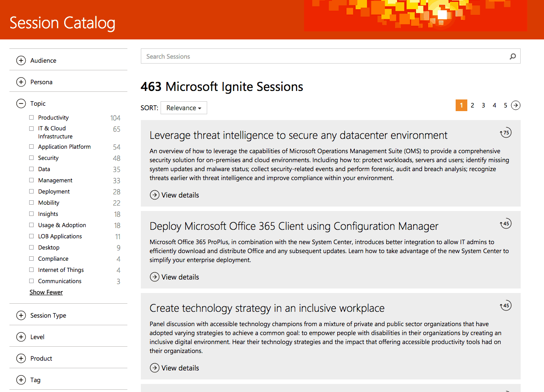Select results page 1
This screenshot has width=544, height=392.
point(461,105)
